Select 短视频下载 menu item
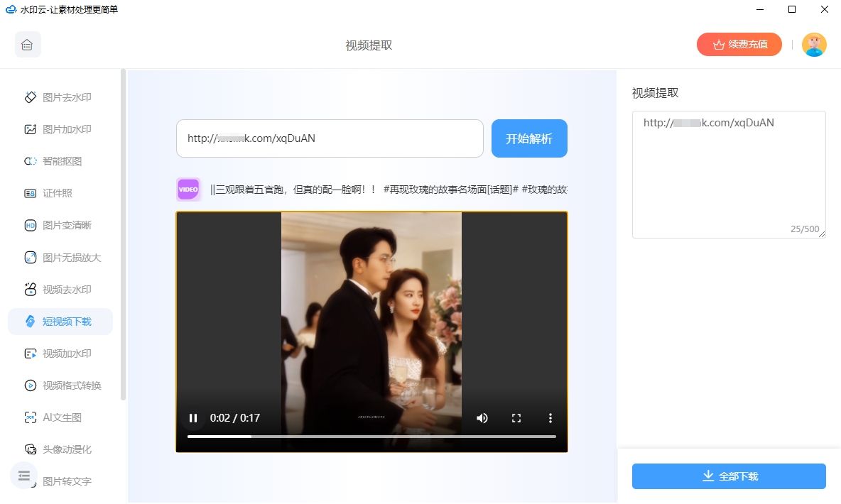This screenshot has width=841, height=504. pos(60,321)
